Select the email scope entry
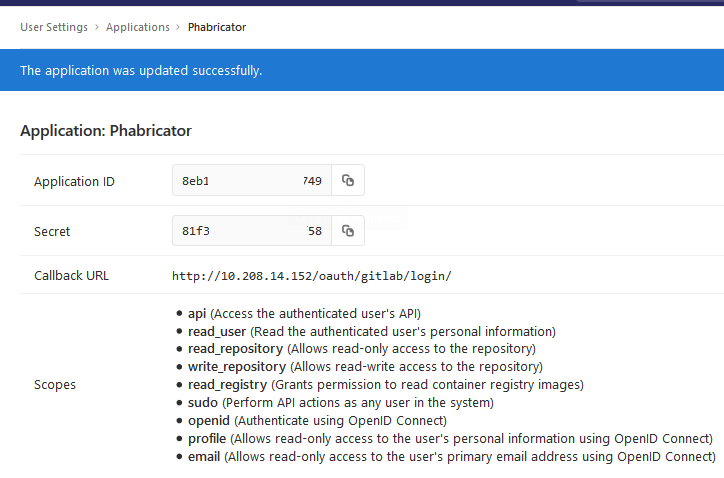 [x=452, y=457]
